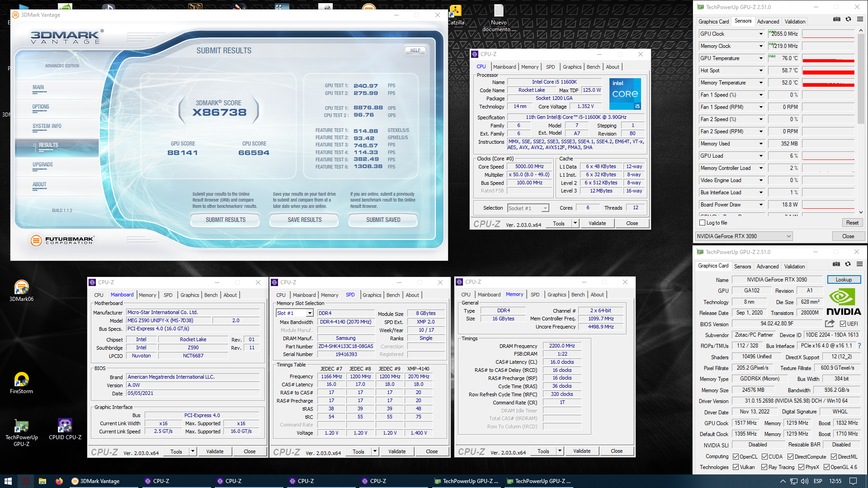Click the Intel Core i5 badge logo
The image size is (868, 488).
click(625, 94)
